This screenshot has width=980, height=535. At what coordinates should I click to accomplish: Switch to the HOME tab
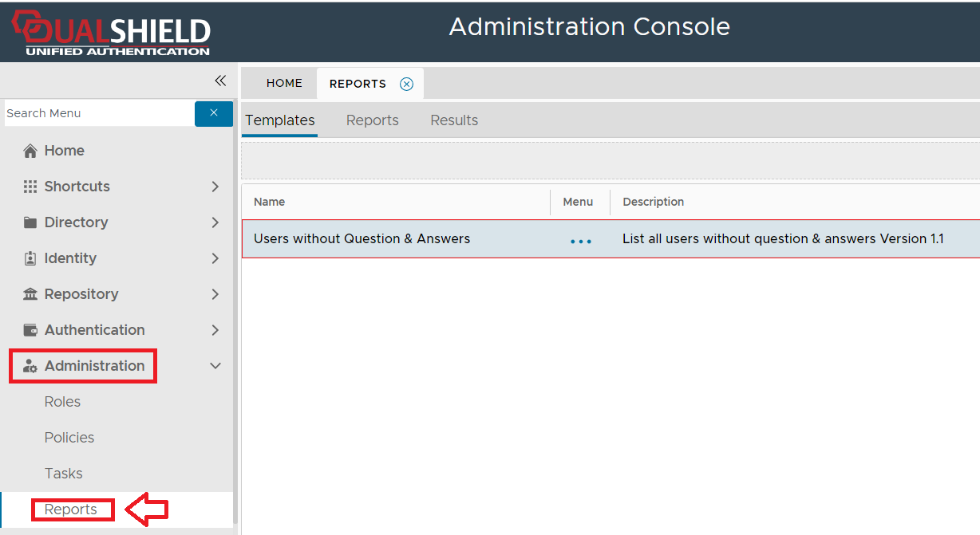point(284,83)
